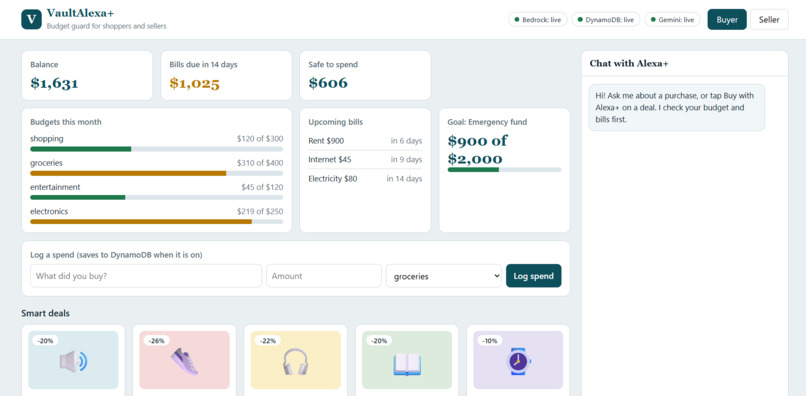This screenshot has width=806, height=396.
Task: Select the Electricity $80 bill row
Action: pos(365,178)
